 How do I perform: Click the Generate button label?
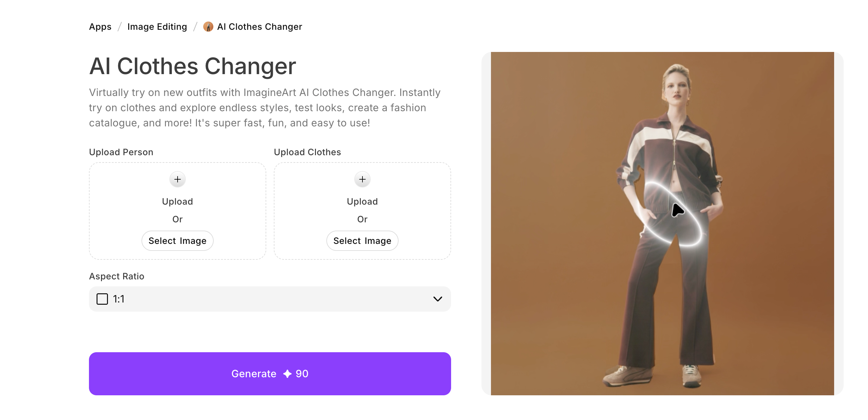tap(254, 374)
